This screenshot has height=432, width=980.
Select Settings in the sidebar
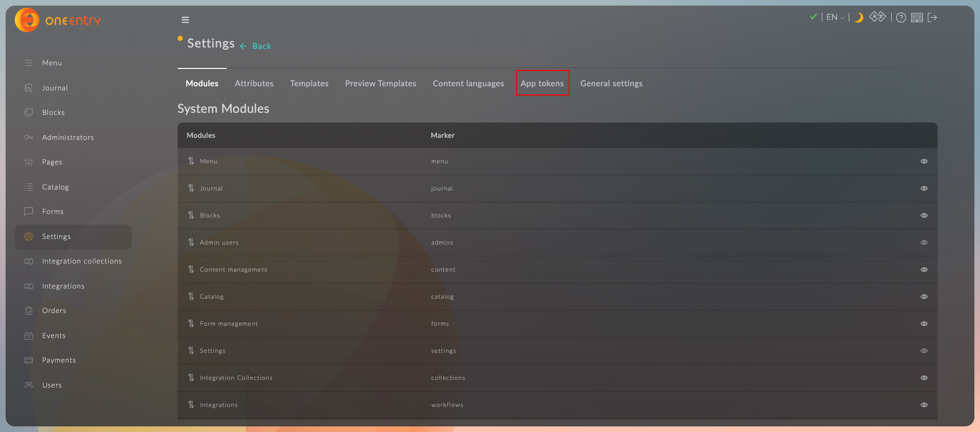(x=73, y=237)
